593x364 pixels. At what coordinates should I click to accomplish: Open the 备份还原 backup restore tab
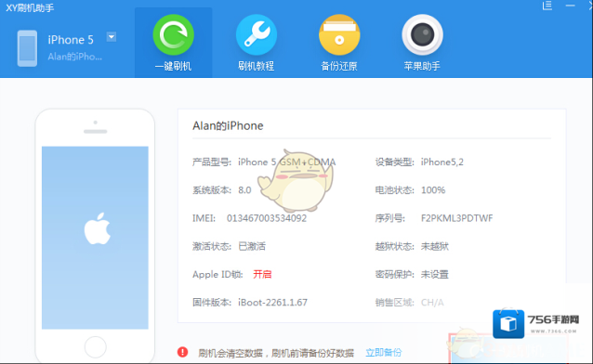pyautogui.click(x=339, y=43)
